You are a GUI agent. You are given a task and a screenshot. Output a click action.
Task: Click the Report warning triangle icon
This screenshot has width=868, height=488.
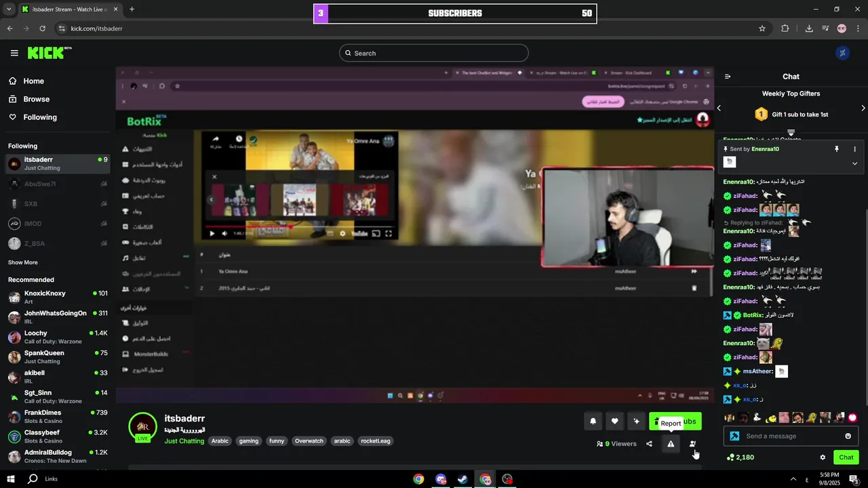(x=671, y=444)
